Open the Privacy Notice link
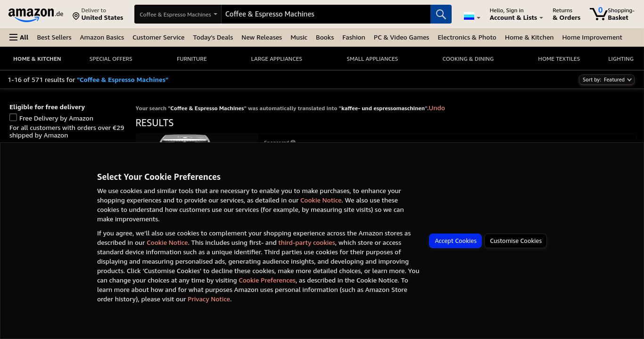This screenshot has width=644, height=339. [209, 299]
